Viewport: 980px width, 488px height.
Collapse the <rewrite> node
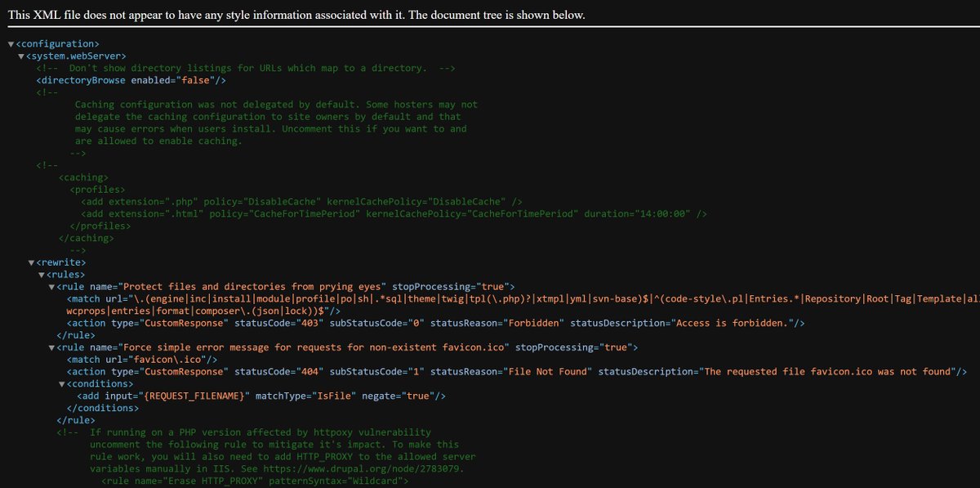coord(31,262)
